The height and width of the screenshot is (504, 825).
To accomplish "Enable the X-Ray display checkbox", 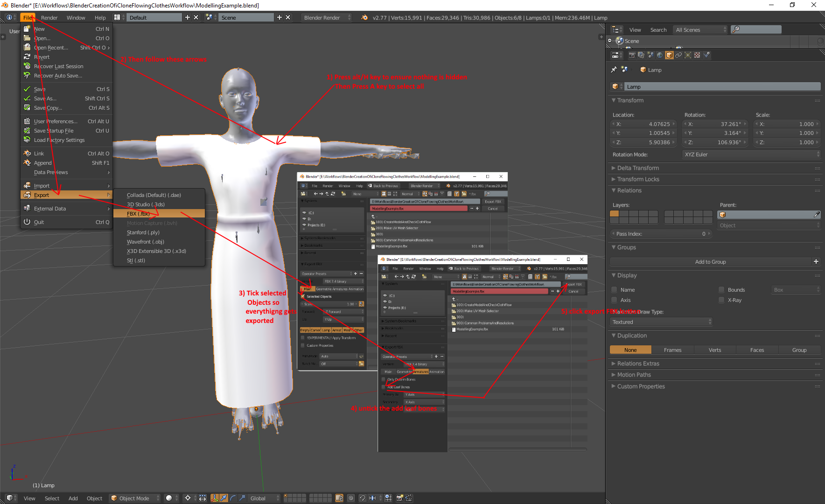I will 721,300.
